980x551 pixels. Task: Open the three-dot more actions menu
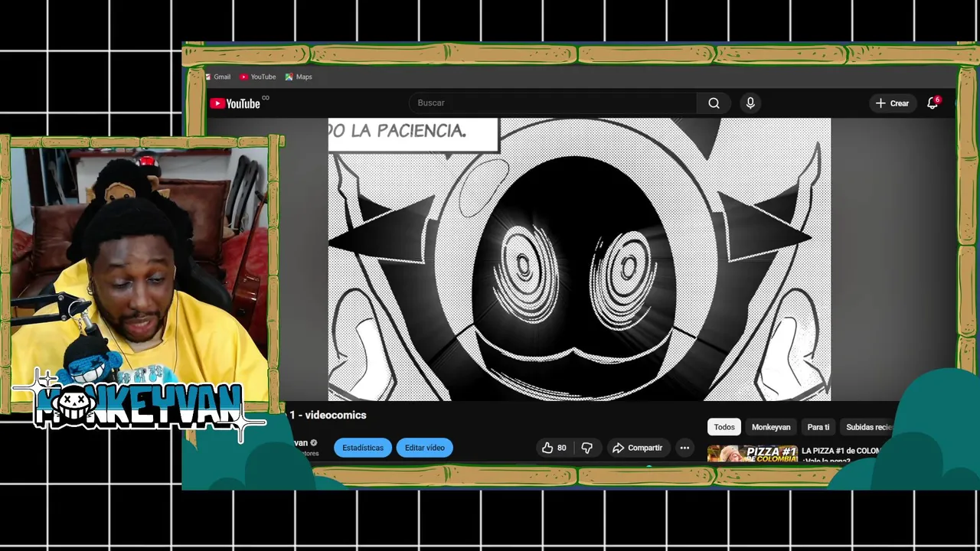[x=684, y=448]
